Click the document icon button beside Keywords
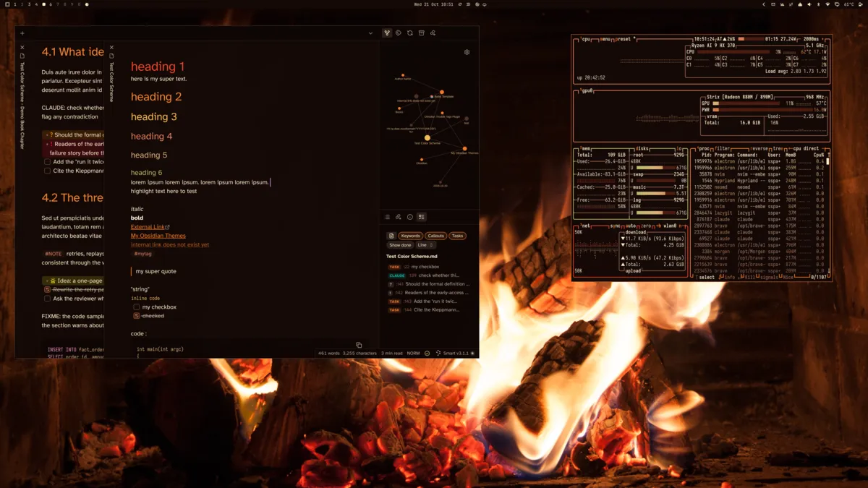This screenshot has height=488, width=868. point(391,236)
